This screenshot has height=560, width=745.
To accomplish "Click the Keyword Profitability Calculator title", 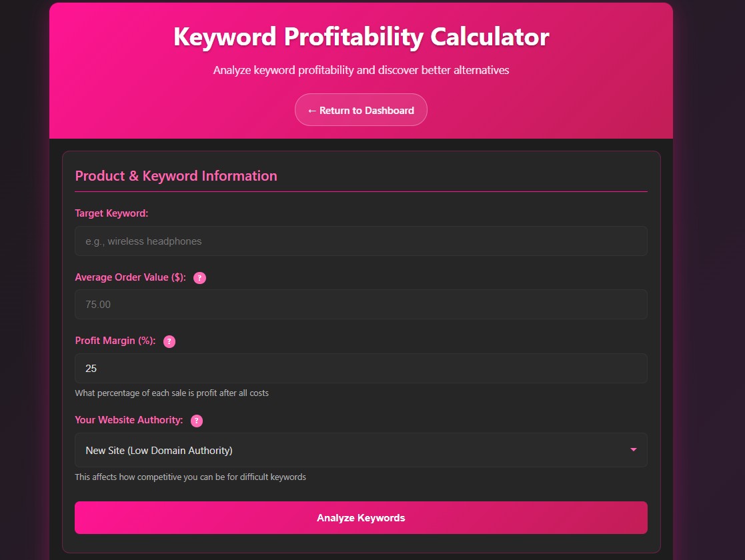I will 361,37.
